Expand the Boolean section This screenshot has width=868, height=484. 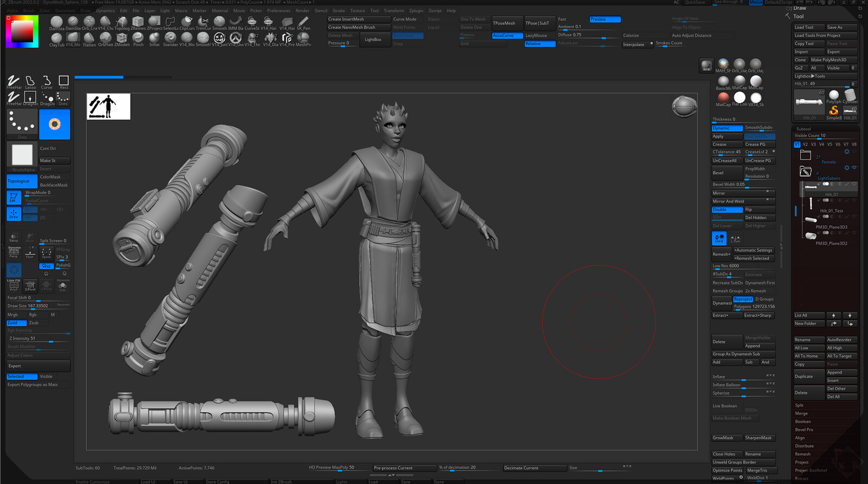[x=803, y=422]
